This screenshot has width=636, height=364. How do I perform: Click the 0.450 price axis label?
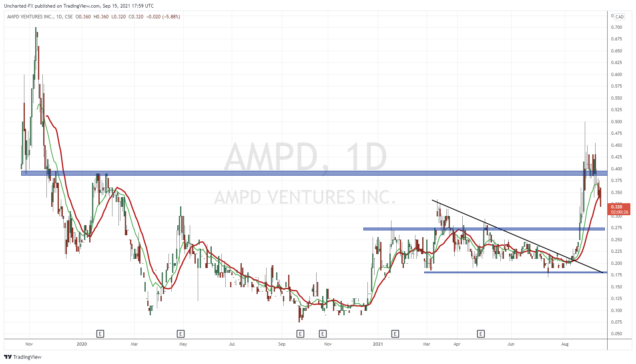point(616,145)
